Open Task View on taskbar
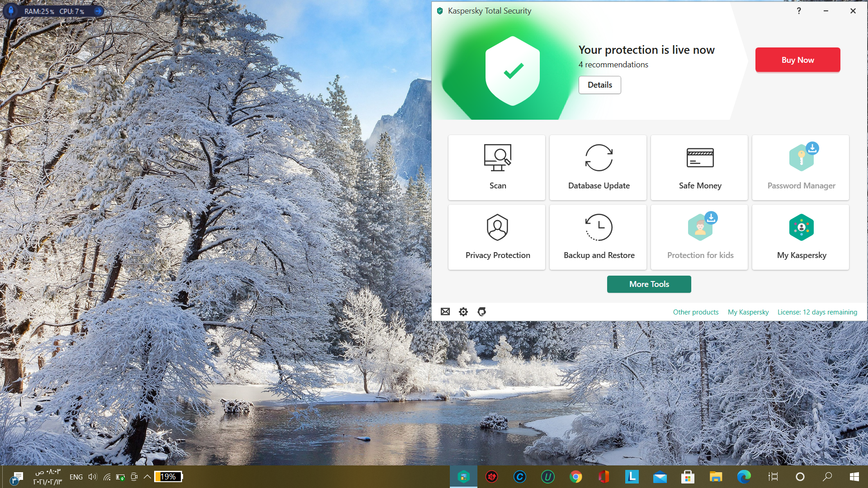 tap(773, 477)
